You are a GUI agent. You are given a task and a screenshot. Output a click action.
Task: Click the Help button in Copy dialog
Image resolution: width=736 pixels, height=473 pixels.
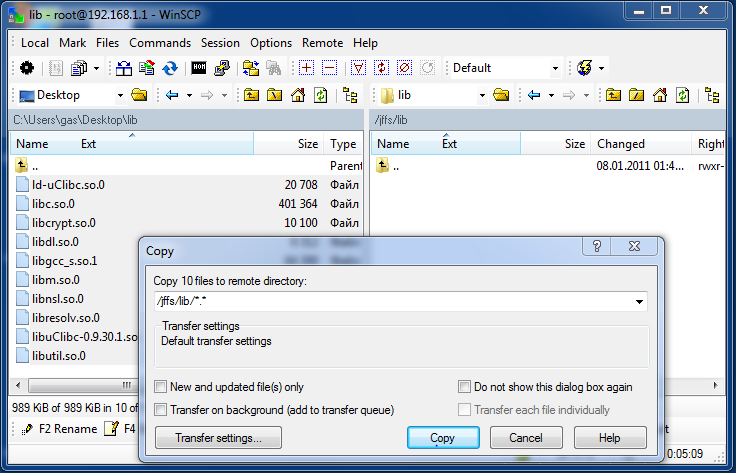point(610,438)
